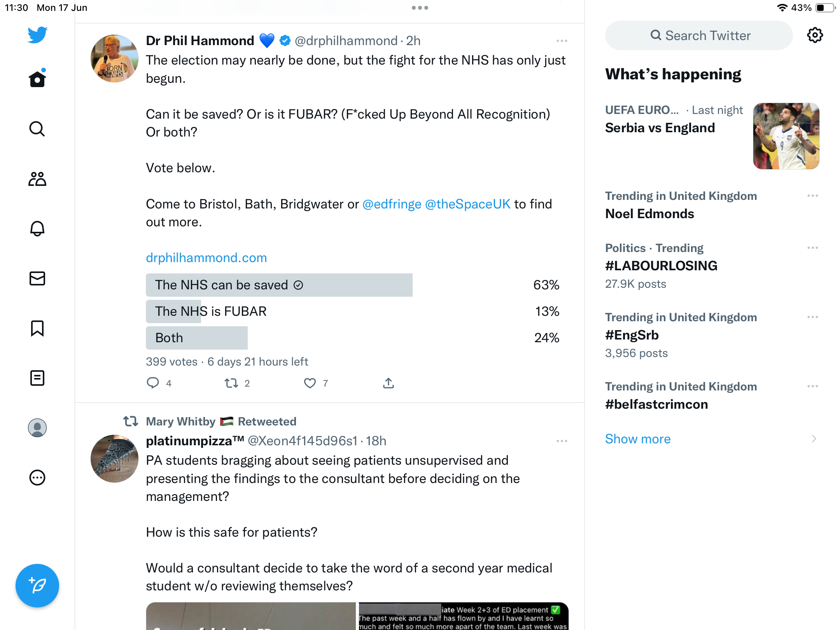Open the Home feed icon
This screenshot has height=630, width=840.
click(37, 79)
